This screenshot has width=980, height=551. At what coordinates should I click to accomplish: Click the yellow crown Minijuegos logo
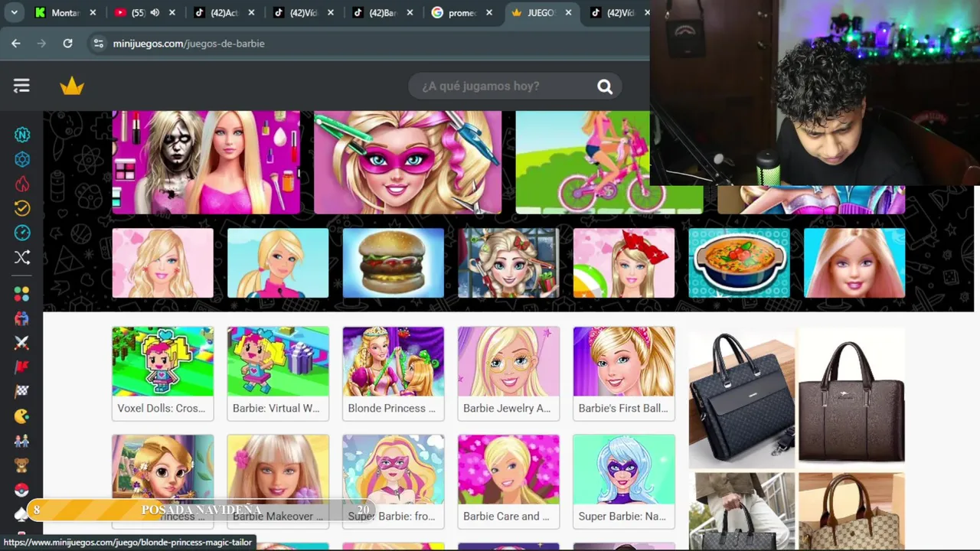tap(72, 86)
